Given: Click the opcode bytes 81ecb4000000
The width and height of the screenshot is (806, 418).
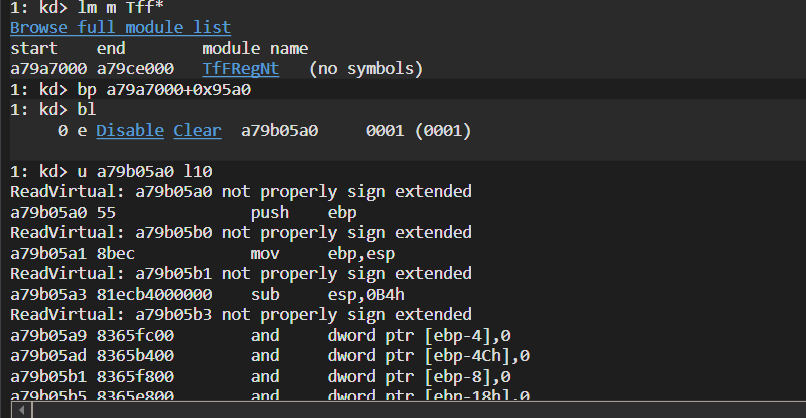Looking at the screenshot, I should point(154,295).
